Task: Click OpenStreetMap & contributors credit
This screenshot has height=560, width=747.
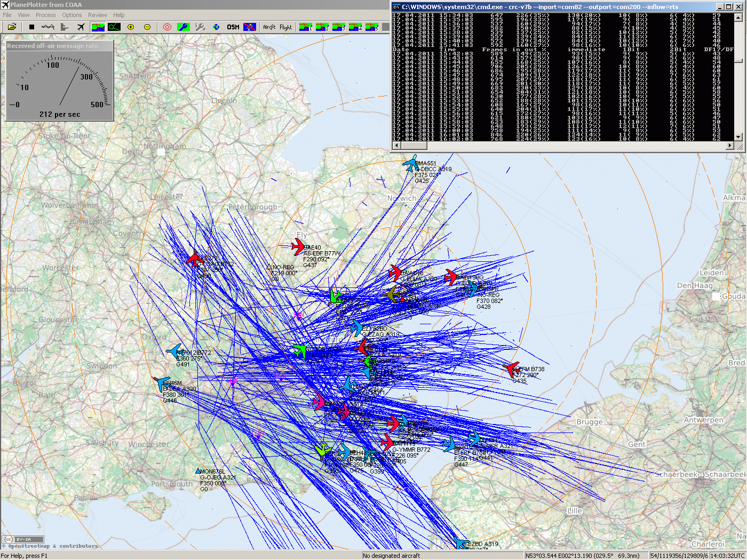Action: (50, 546)
